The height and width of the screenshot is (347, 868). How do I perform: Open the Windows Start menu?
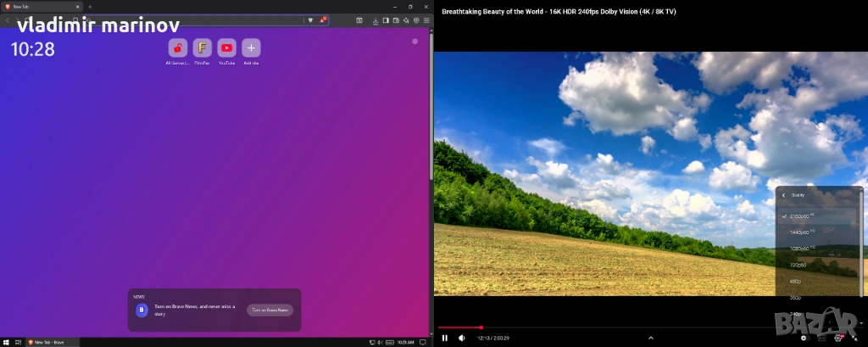pos(6,343)
